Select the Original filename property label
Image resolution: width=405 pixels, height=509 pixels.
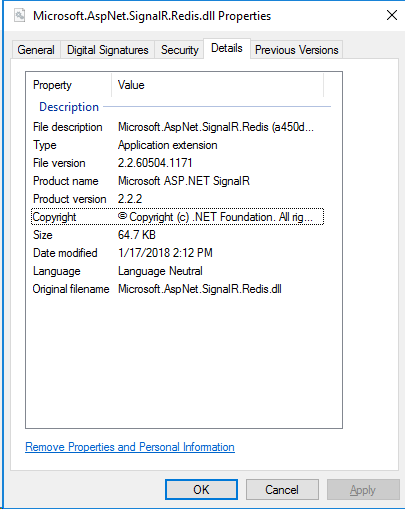(x=71, y=289)
